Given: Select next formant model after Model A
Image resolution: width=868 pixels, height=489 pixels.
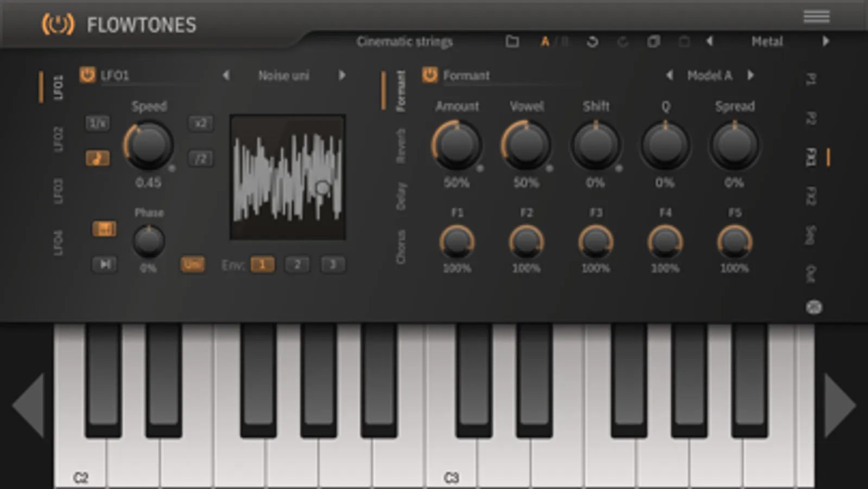Looking at the screenshot, I should coord(751,76).
